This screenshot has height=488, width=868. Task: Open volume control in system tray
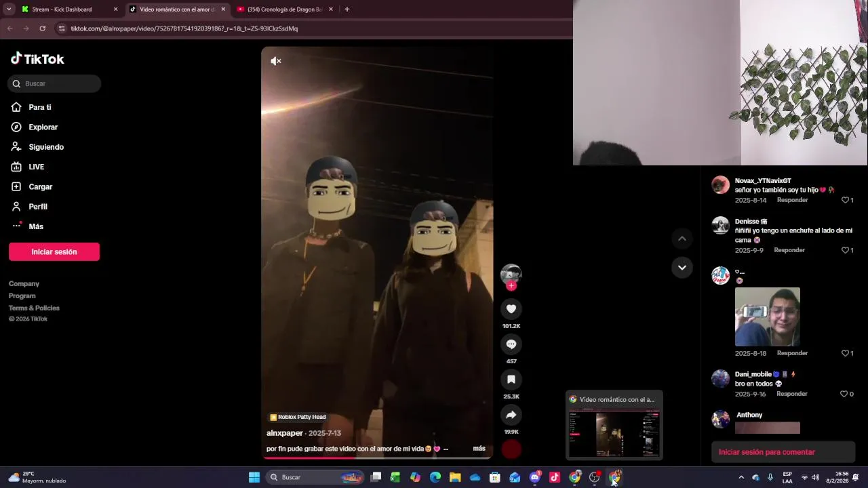pos(815,477)
